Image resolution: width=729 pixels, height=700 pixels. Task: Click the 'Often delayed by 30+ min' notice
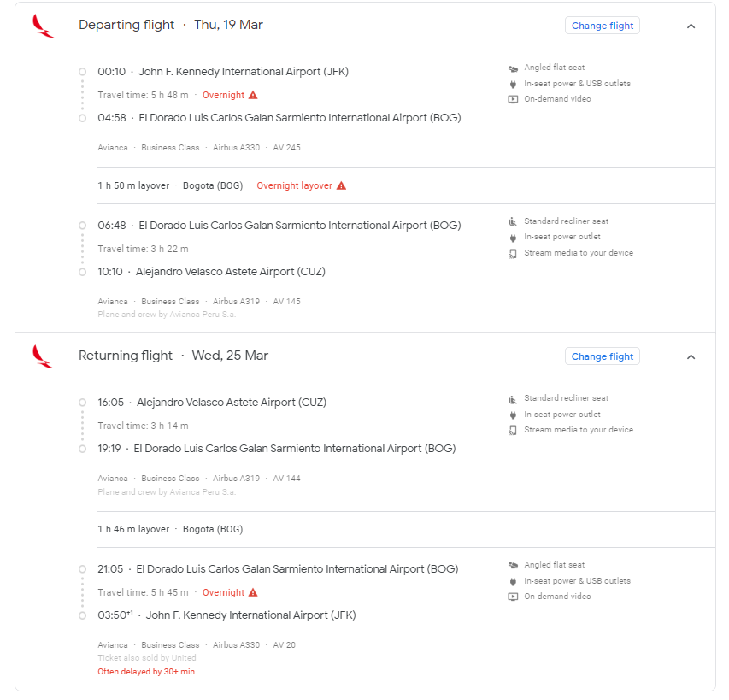pos(146,671)
